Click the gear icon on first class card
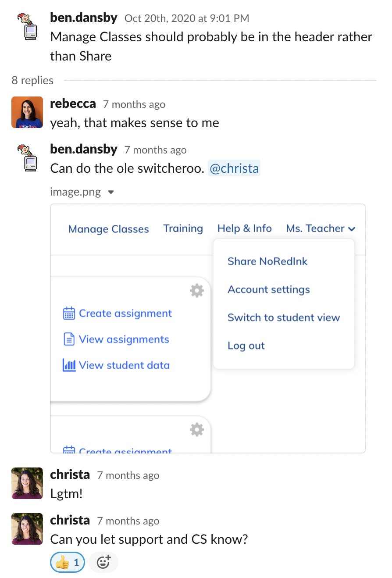392x578 pixels. [197, 291]
